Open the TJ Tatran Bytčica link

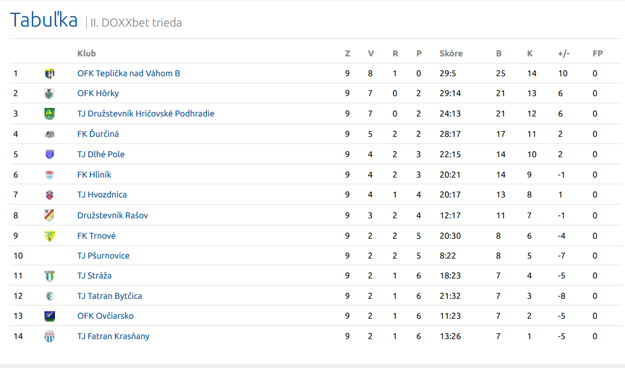pos(110,296)
